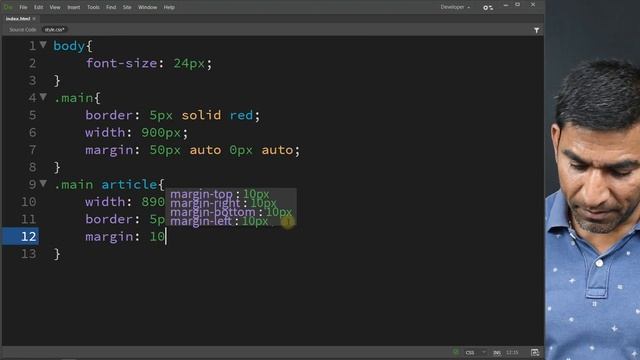Viewport: 640px width, 360px height.
Task: Click the 'margin' property on line 12
Action: [x=109, y=237]
